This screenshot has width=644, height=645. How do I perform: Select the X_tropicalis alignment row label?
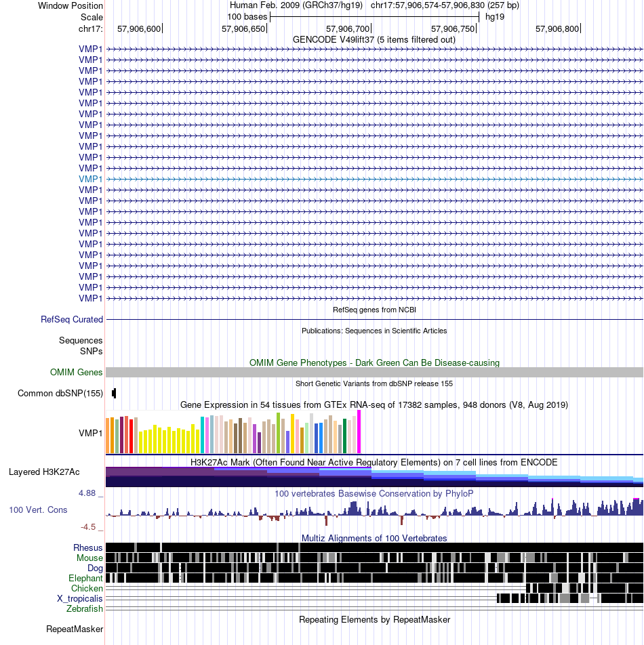(80, 598)
